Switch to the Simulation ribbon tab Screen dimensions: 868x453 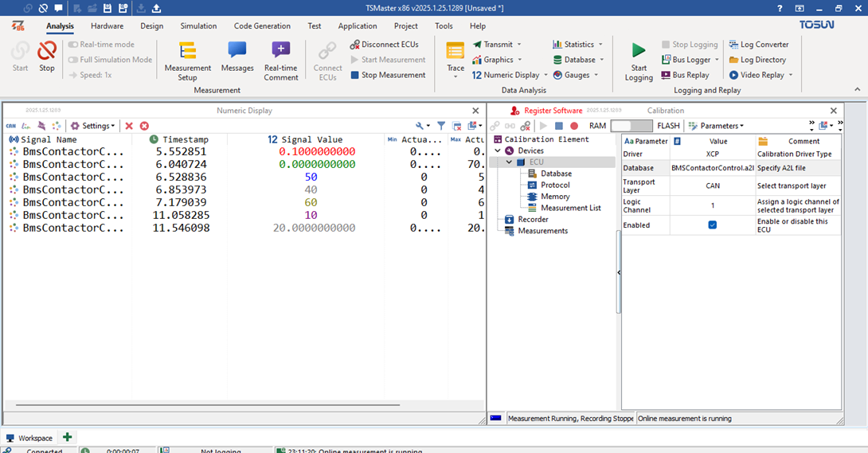pos(198,26)
